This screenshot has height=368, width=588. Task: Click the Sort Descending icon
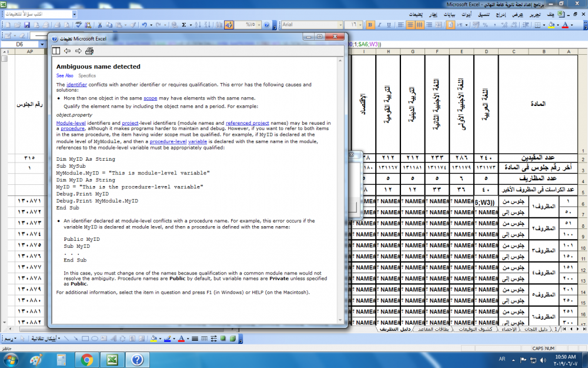pyautogui.click(x=208, y=25)
